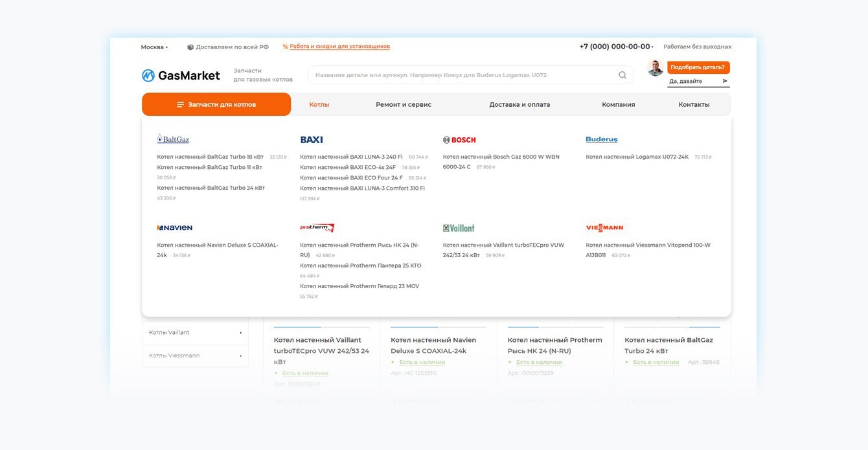This screenshot has height=450, width=868.
Task: Click Арт.: 38948 on BaltGaz card
Action: 703,362
